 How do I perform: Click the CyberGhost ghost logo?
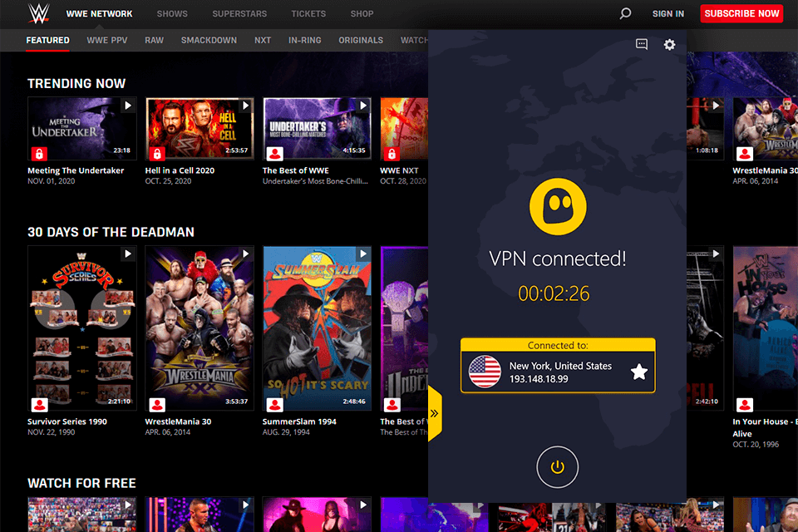(x=558, y=207)
